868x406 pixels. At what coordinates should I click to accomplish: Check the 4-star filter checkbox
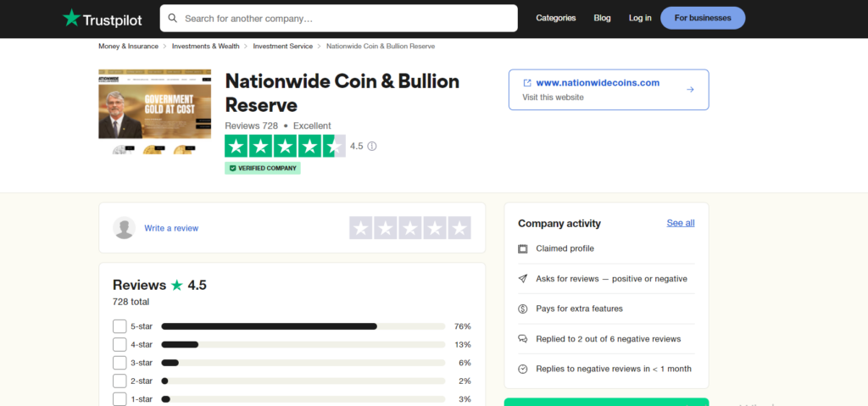click(x=120, y=344)
